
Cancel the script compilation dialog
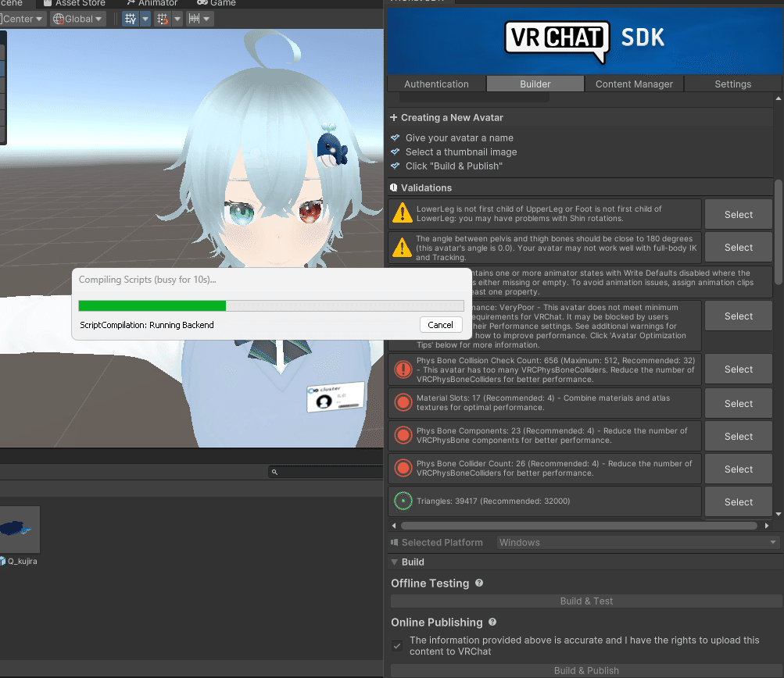pyautogui.click(x=441, y=325)
